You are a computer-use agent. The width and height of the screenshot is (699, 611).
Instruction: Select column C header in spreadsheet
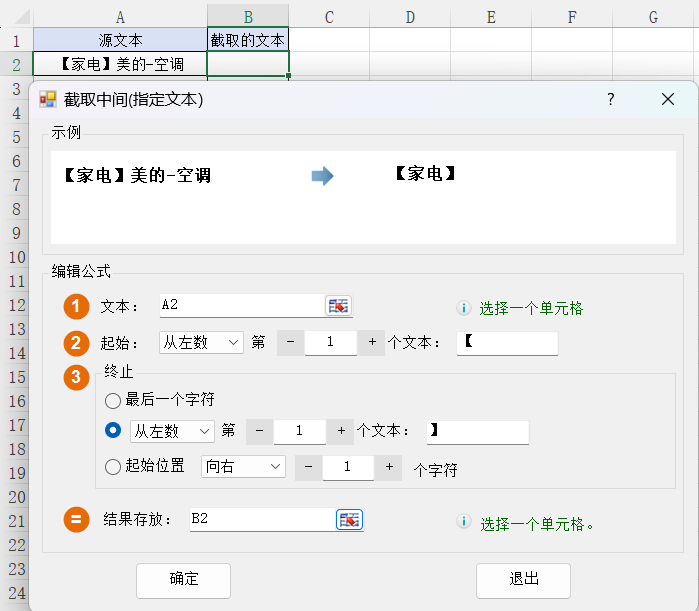tap(329, 16)
